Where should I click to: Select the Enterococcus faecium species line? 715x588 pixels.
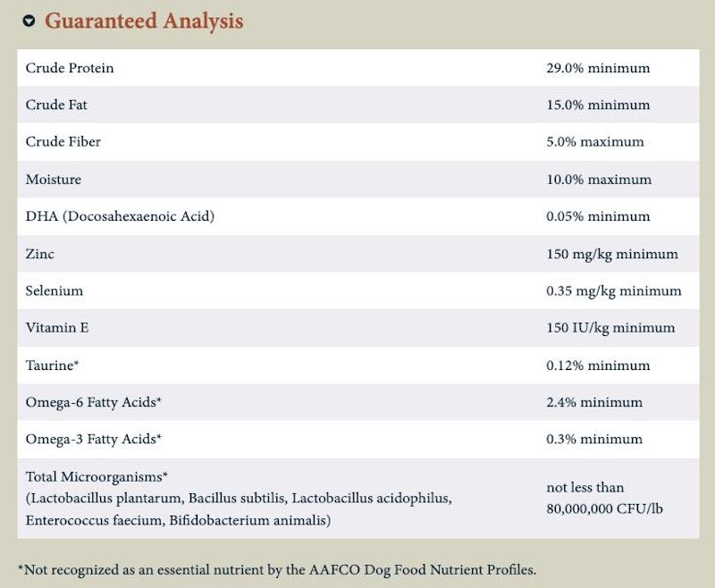pos(178,521)
